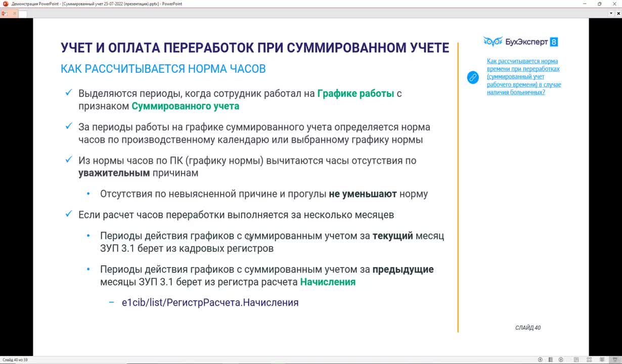622x364 pixels.
Task: Click the blue chain link icon
Action: click(x=472, y=77)
